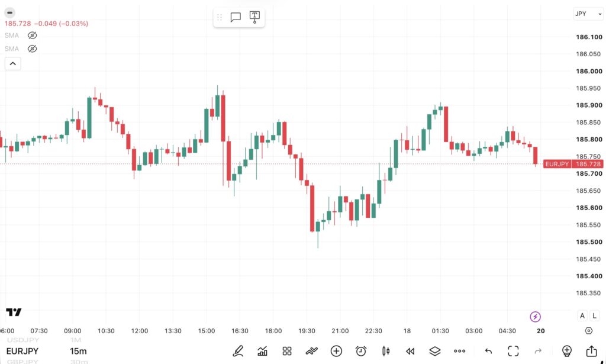Screen dimensions: 606x364
Task: Change chart type via the candlestick icon
Action: tap(386, 351)
